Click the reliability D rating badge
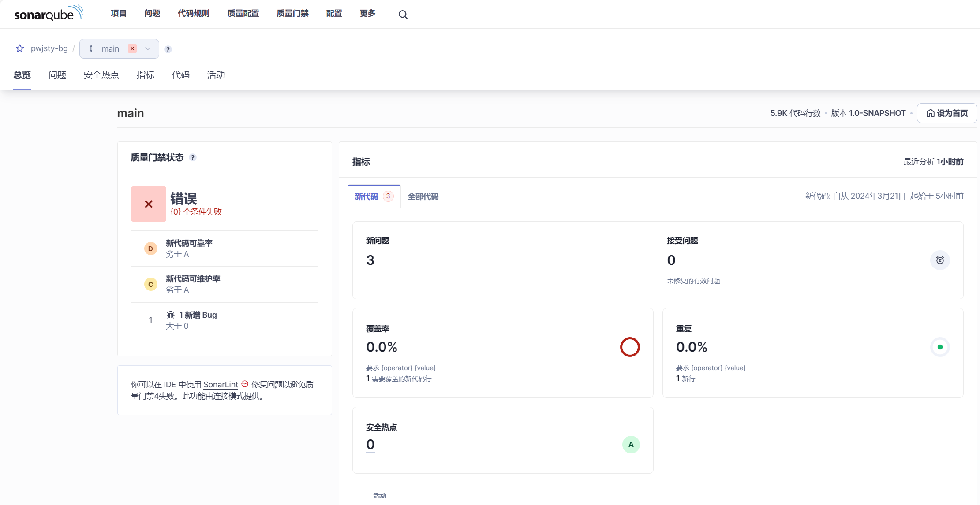The width and height of the screenshot is (980, 505). (150, 249)
